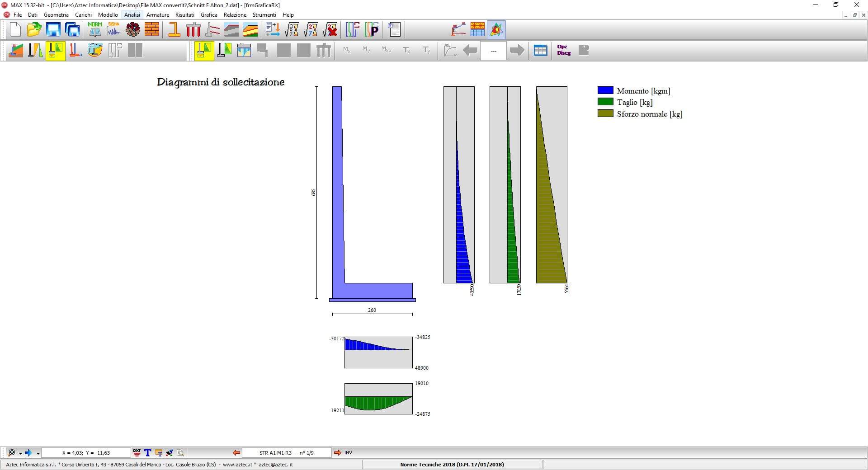This screenshot has width=868, height=470.
Task: Click the save floppy disk icon
Action: [x=53, y=30]
